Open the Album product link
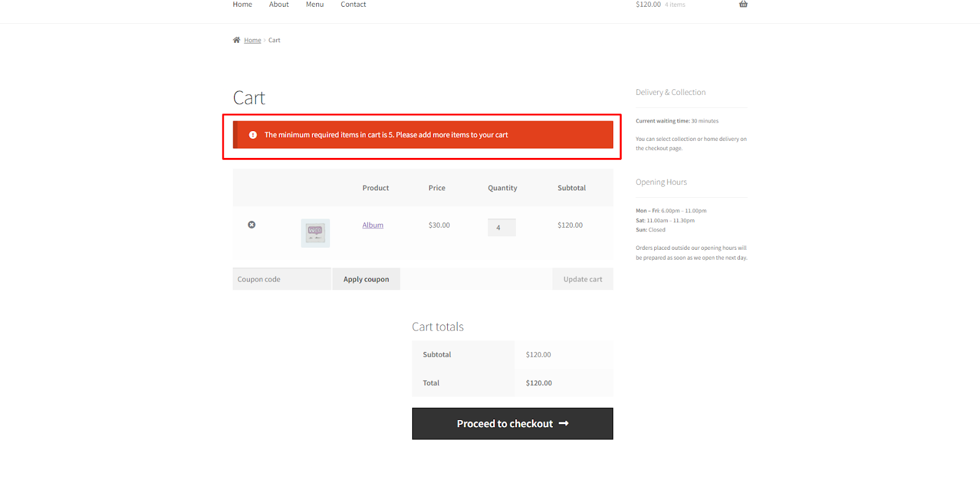The width and height of the screenshot is (980, 483). (x=372, y=225)
